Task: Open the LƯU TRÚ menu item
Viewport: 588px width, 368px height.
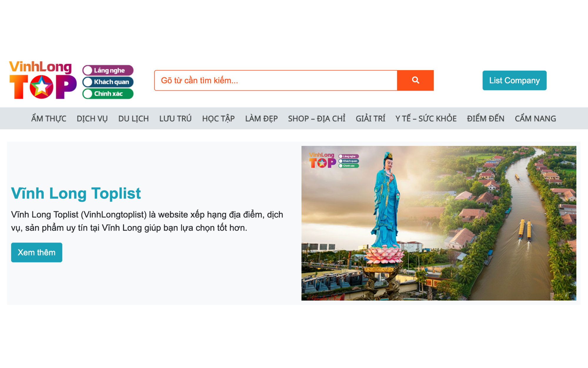Action: [175, 118]
